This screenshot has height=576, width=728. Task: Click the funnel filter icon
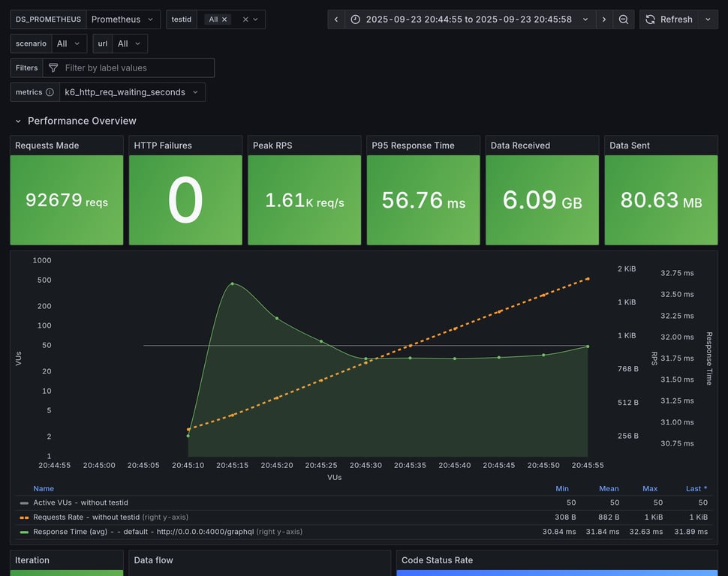click(x=53, y=67)
